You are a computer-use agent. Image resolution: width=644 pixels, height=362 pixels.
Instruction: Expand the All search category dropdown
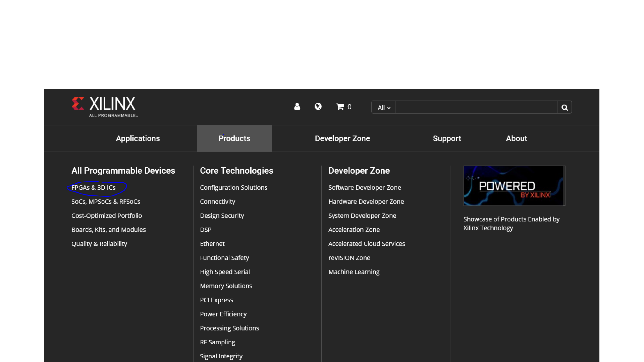[x=383, y=108]
